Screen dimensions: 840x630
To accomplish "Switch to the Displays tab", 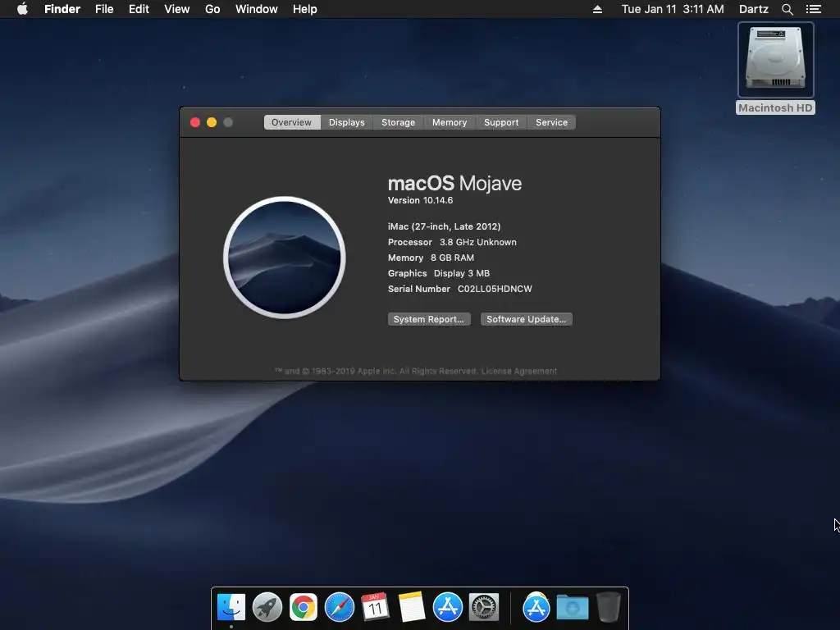I will (x=347, y=122).
